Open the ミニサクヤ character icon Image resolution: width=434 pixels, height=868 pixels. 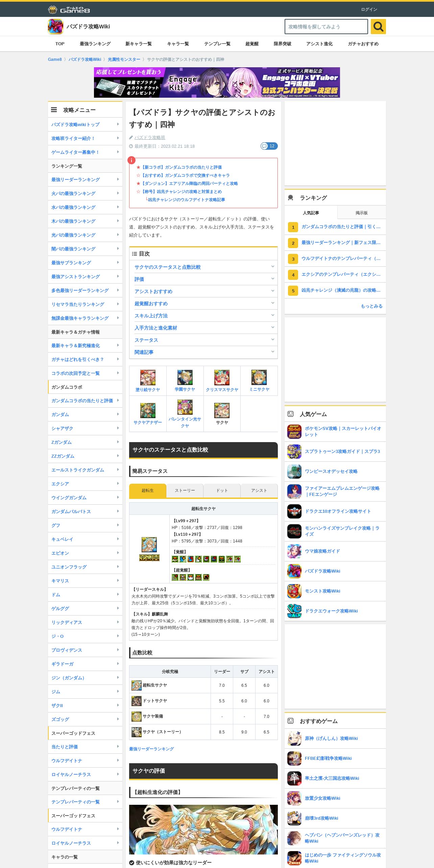tap(259, 378)
